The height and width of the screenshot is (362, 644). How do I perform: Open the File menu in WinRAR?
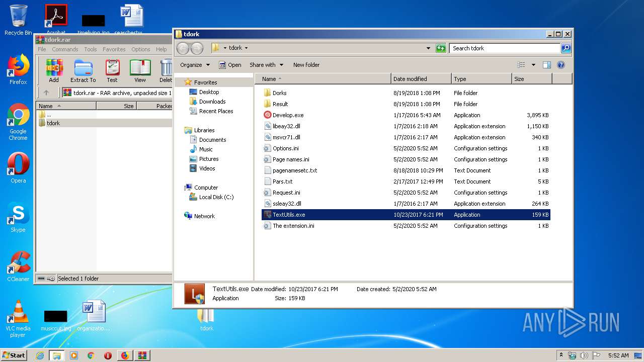coord(42,49)
